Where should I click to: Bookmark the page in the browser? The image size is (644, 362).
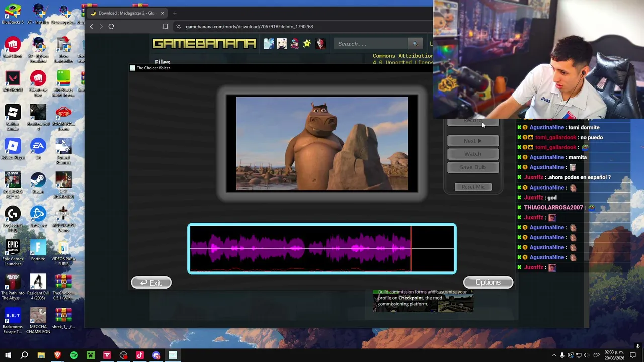tap(165, 26)
